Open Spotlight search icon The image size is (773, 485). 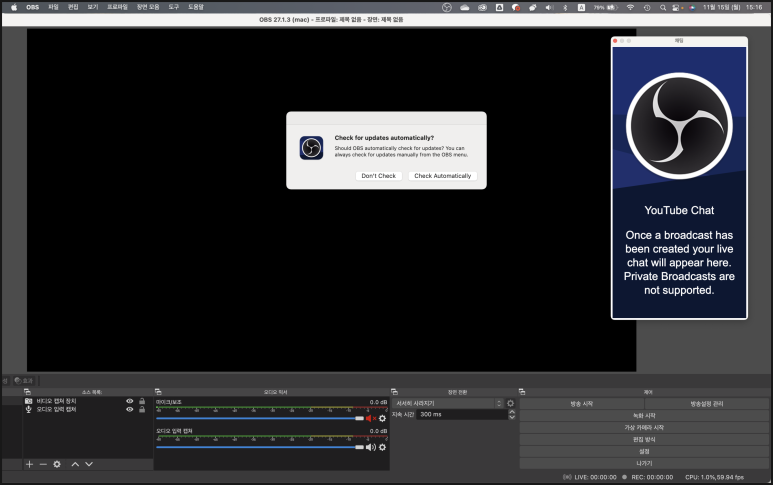pos(663,7)
